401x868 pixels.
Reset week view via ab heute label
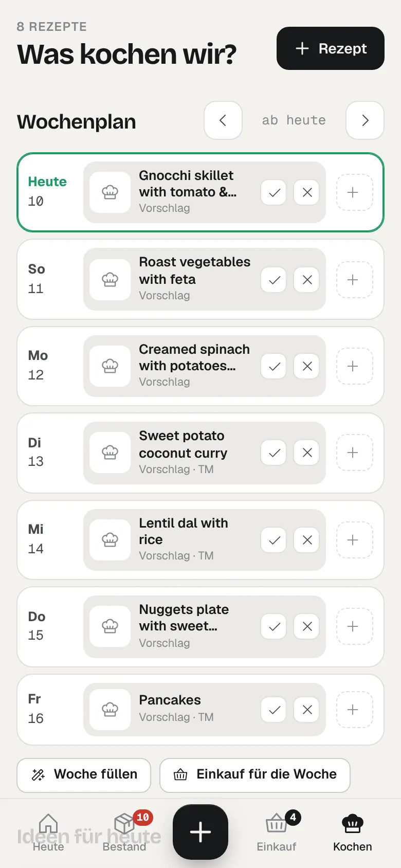pyautogui.click(x=294, y=120)
